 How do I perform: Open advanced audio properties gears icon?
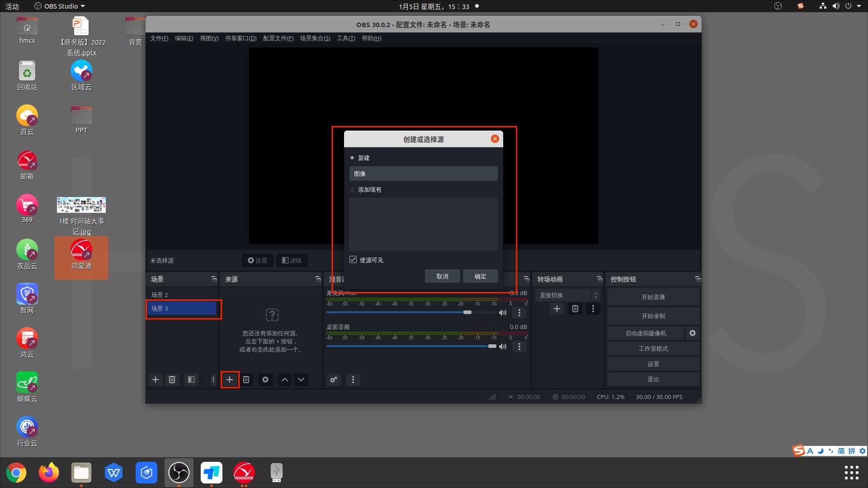(334, 380)
